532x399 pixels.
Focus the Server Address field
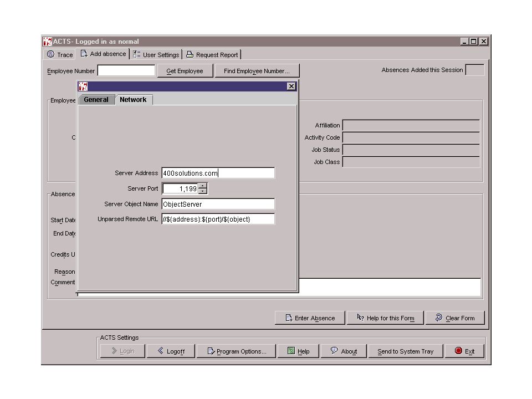click(x=218, y=173)
